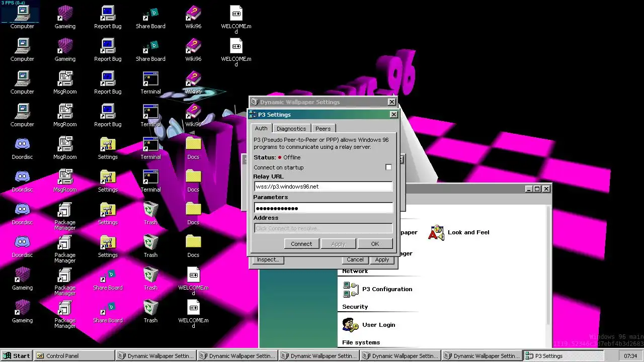This screenshot has width=644, height=362.
Task: Click the Parameters label
Action: point(271,197)
